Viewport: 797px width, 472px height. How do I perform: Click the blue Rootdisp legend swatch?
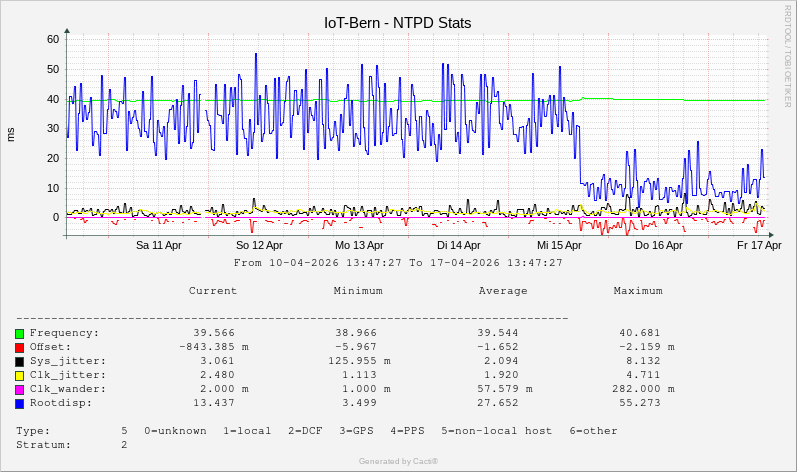(x=20, y=403)
